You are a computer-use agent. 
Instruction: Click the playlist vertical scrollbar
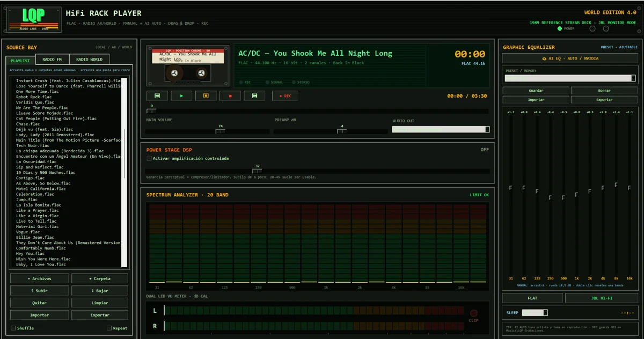pyautogui.click(x=125, y=172)
